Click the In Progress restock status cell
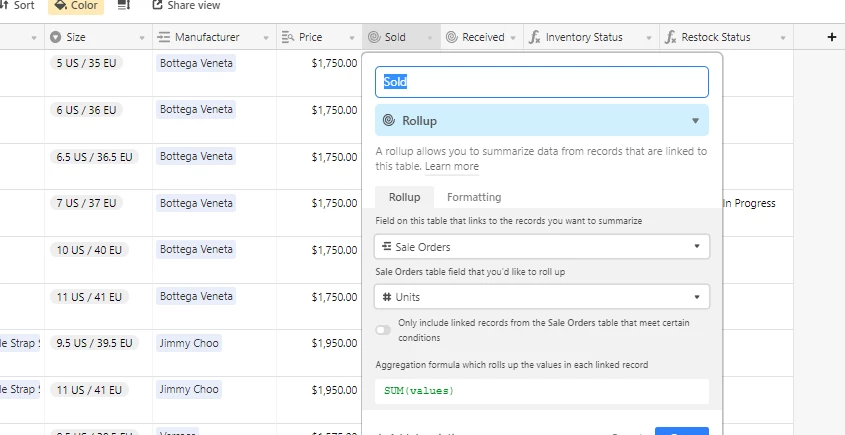 pos(749,203)
